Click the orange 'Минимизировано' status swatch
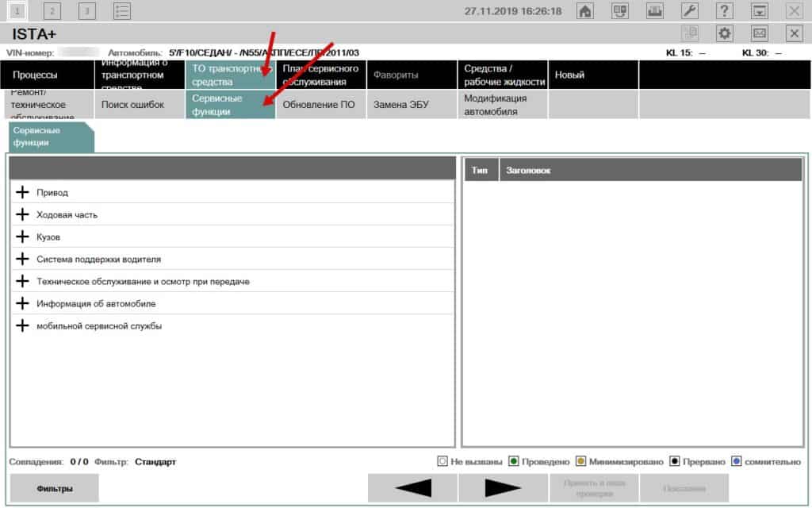812x508 pixels. [x=581, y=461]
